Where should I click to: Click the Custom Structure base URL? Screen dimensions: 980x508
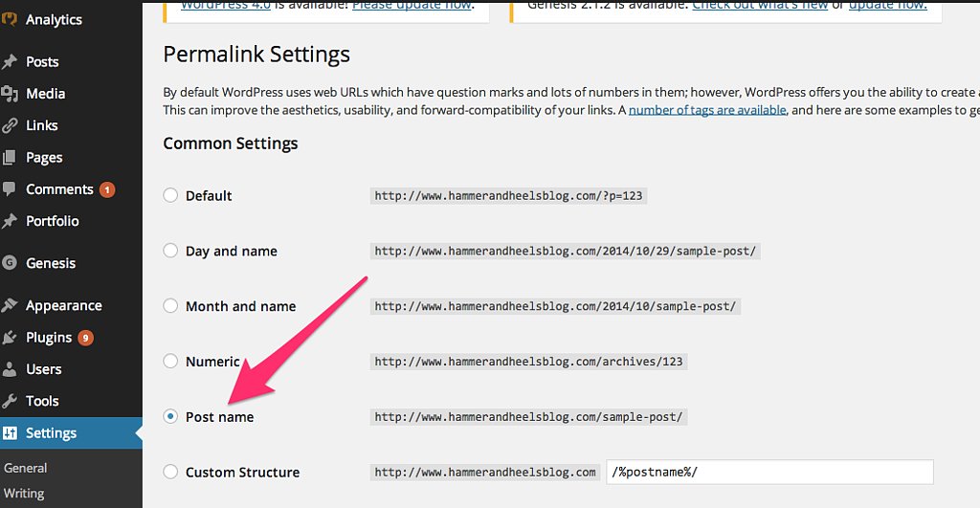[485, 473]
